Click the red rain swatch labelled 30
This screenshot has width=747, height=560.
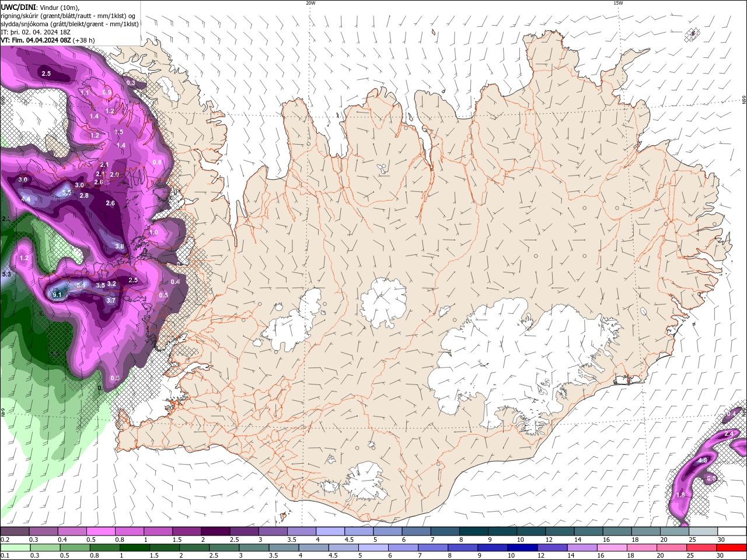coord(731,548)
